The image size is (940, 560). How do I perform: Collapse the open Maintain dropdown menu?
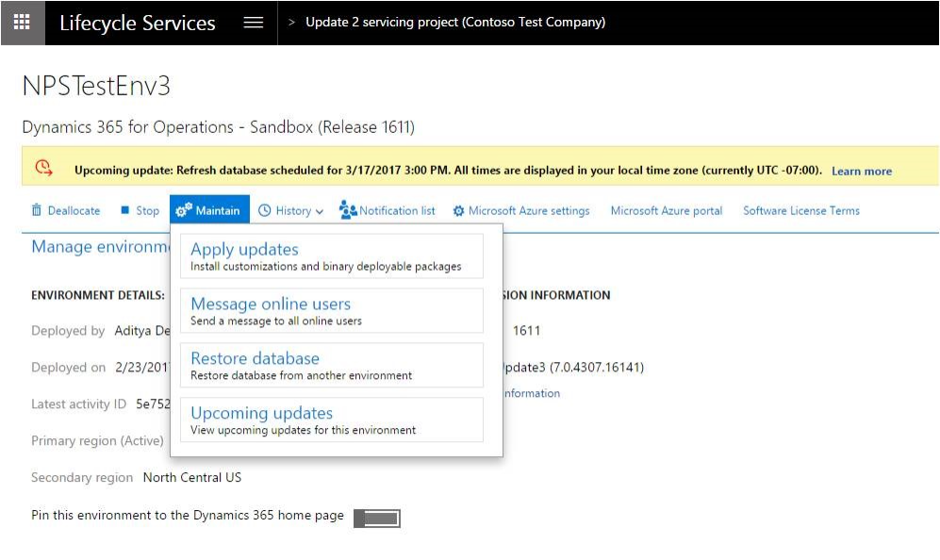209,210
